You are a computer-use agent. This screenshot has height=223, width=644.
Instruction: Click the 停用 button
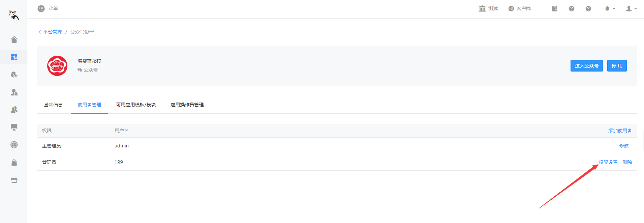coord(617,66)
